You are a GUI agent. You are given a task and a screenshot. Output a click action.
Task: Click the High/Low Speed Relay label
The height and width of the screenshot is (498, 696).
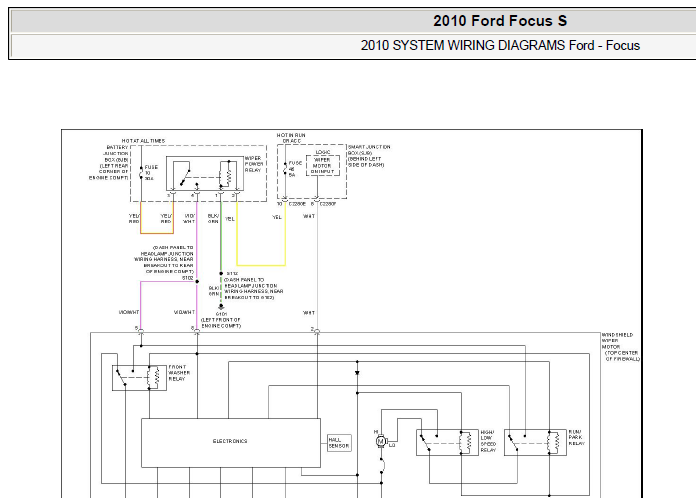488,441
